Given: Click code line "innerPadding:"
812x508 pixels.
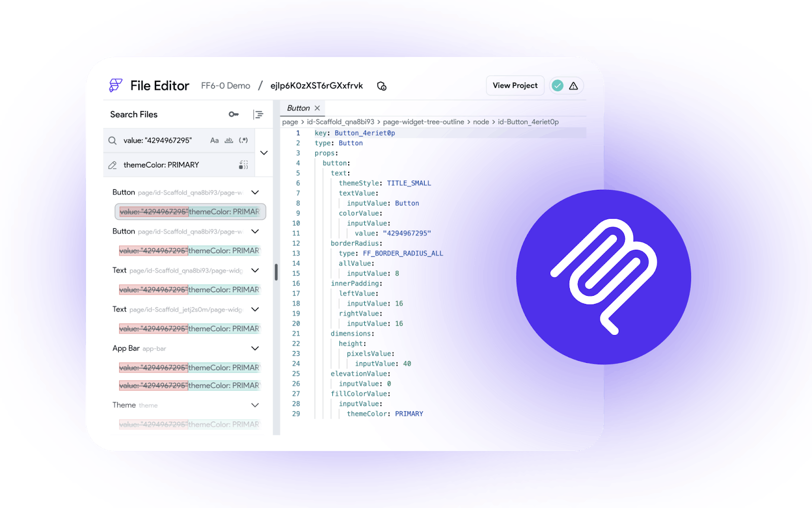Looking at the screenshot, I should [x=357, y=284].
